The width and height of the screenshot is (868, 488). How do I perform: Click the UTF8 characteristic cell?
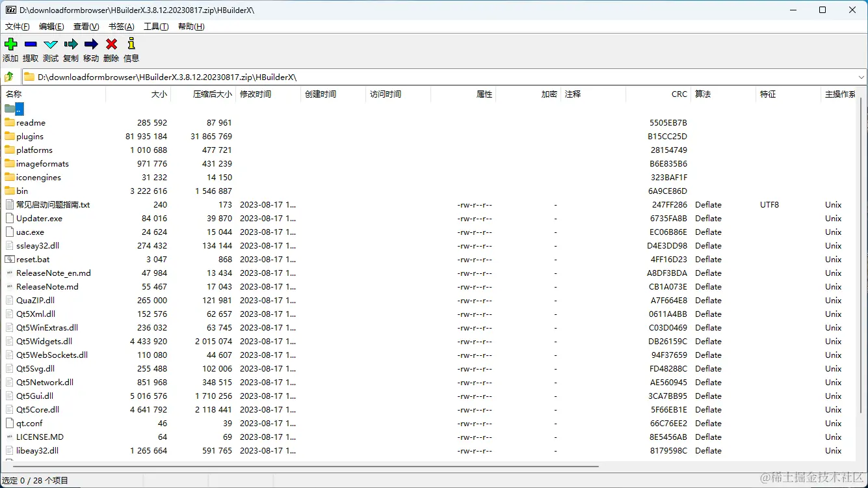pyautogui.click(x=770, y=204)
